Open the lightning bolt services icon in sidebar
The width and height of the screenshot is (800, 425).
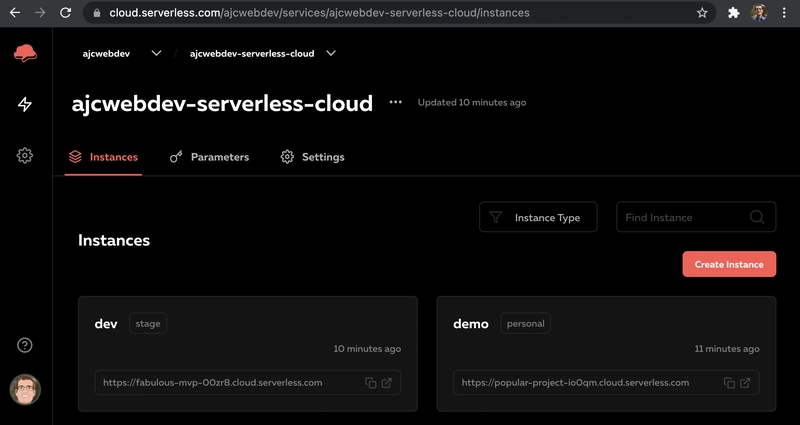coord(24,105)
